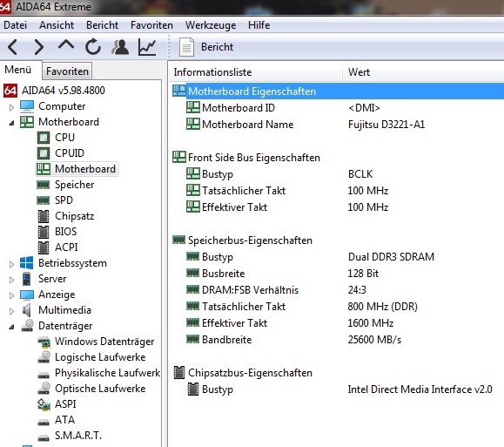Collapse the Datenträger tree node
The image size is (504, 447).
(x=11, y=327)
